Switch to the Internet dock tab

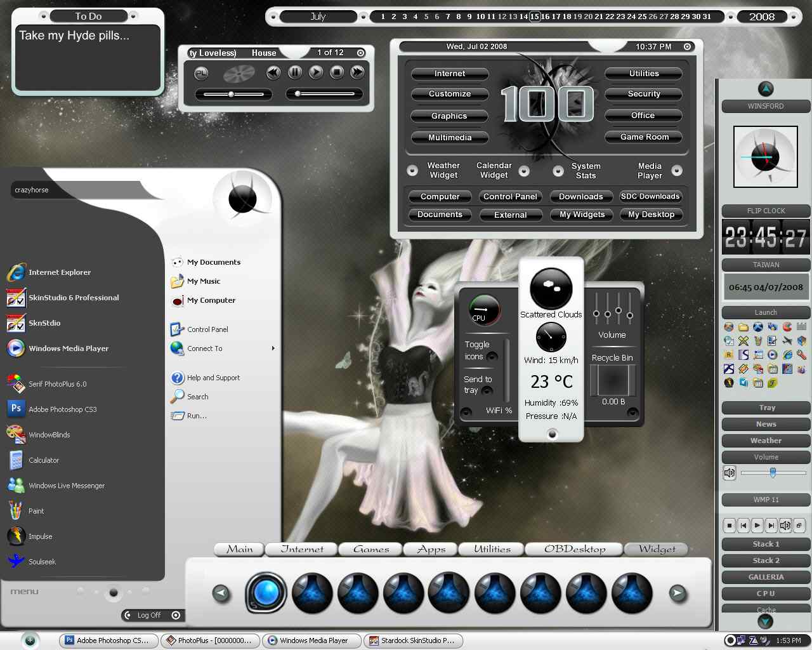(301, 549)
